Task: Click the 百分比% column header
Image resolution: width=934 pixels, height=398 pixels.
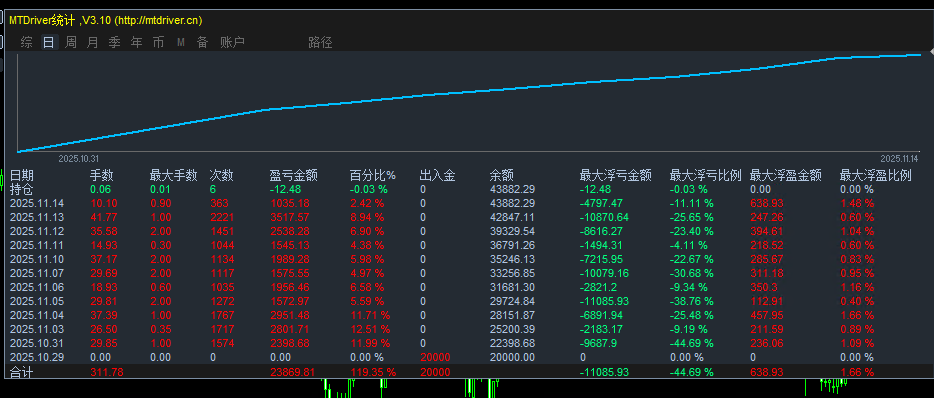Action: [x=373, y=176]
